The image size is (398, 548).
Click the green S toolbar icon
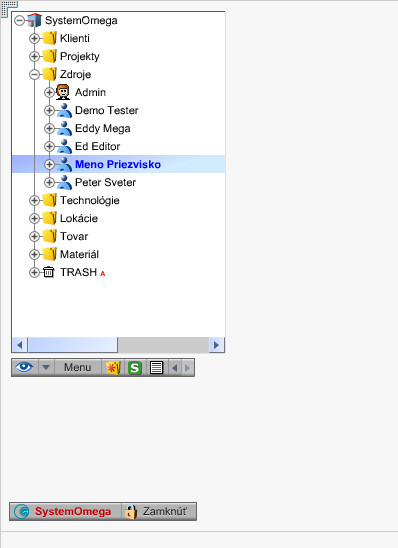tap(135, 368)
